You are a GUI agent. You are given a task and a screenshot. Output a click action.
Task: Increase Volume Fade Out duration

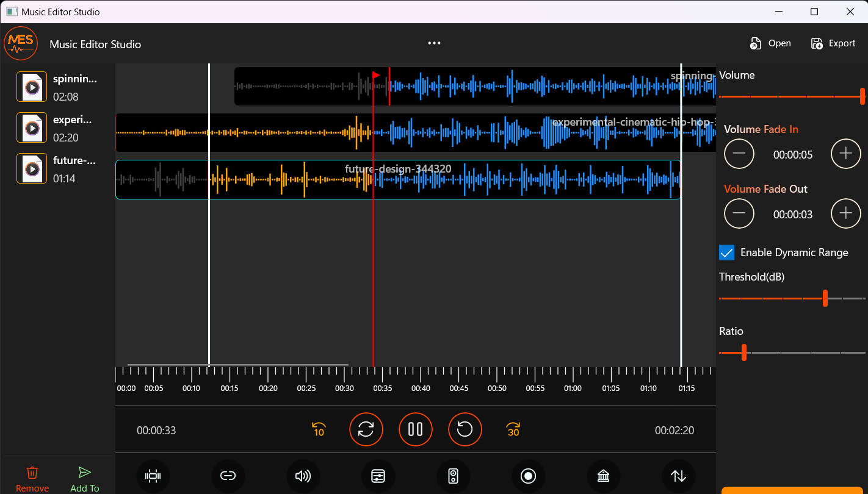pos(846,213)
